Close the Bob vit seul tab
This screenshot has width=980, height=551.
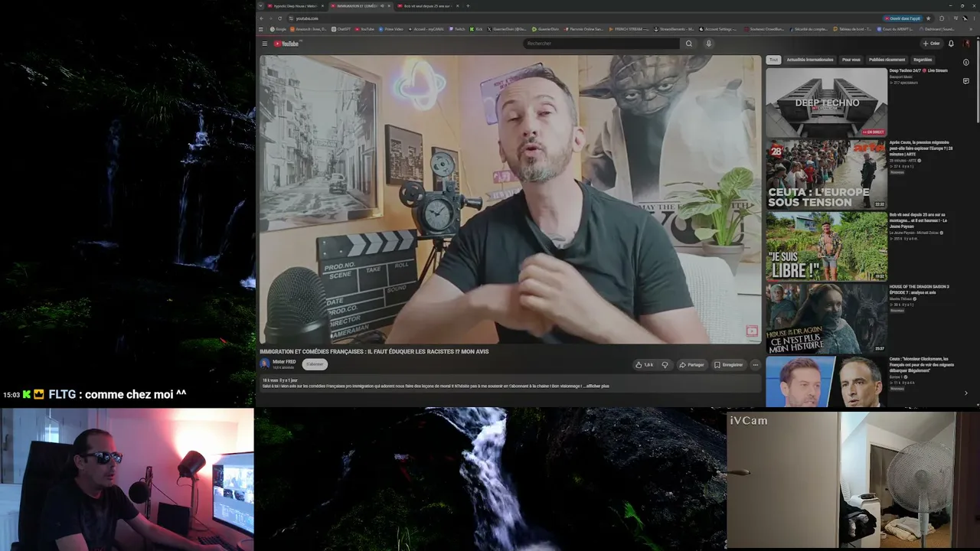[456, 6]
